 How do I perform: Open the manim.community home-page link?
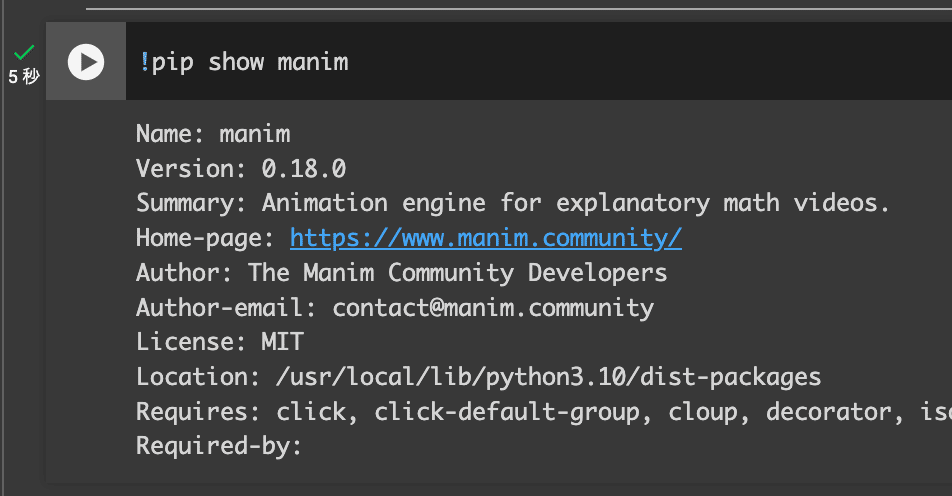[485, 238]
